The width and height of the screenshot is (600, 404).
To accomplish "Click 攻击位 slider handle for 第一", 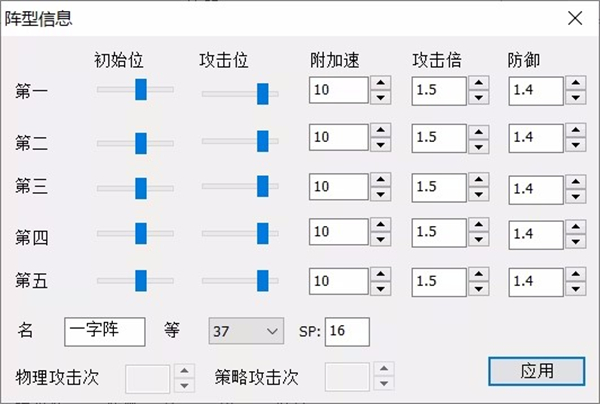I will click(x=262, y=94).
